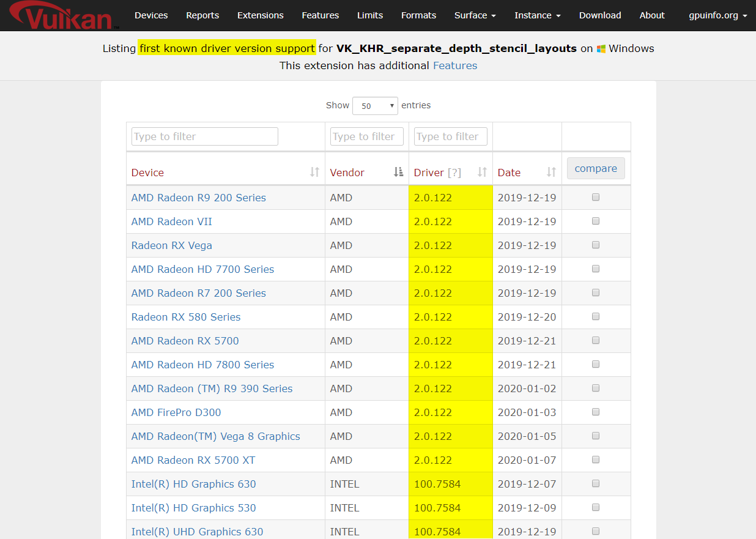Click the compare button
This screenshot has width=756, height=539.
tap(596, 168)
